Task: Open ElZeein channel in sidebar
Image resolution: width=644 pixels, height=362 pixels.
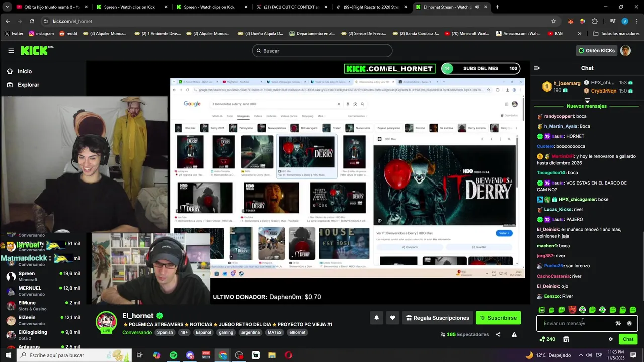Action: pos(43,320)
